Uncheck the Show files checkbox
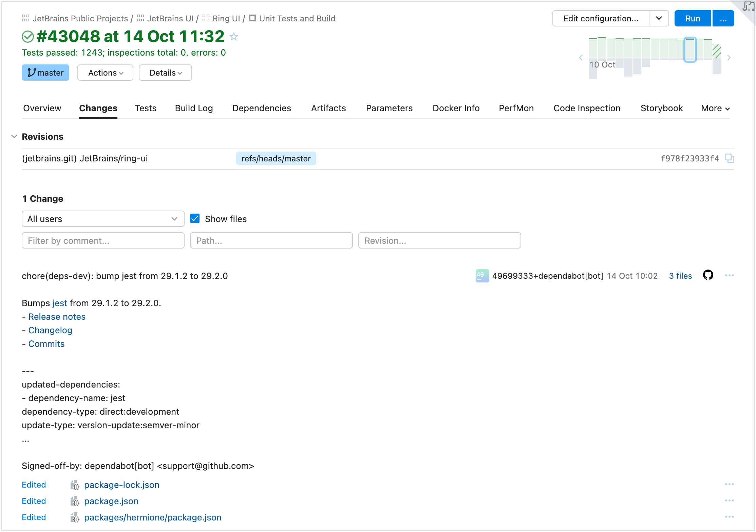 pyautogui.click(x=195, y=219)
